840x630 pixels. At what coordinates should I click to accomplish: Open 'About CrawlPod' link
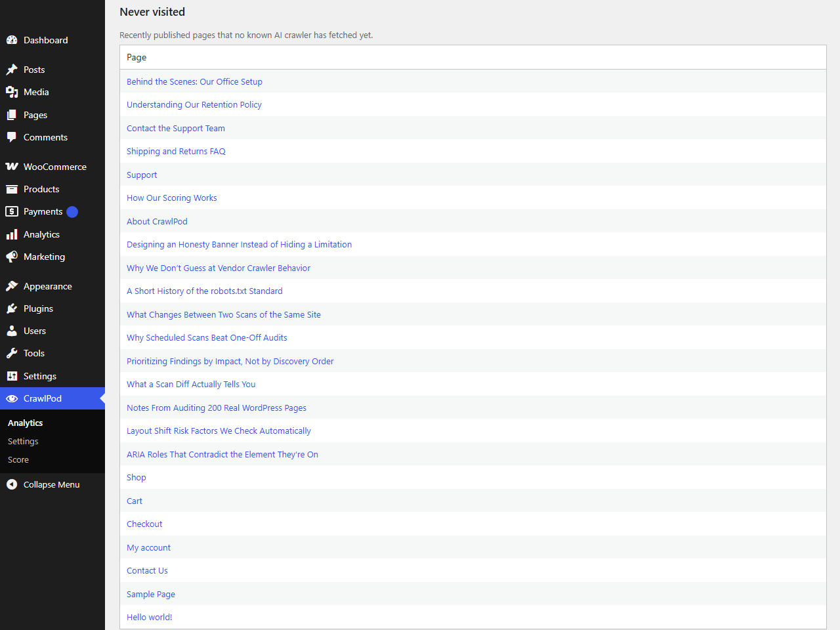[157, 221]
